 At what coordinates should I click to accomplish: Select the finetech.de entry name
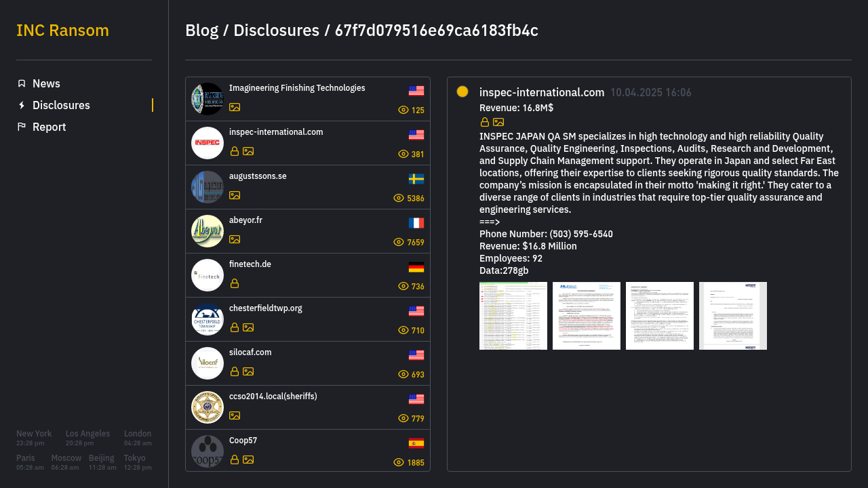(x=250, y=264)
